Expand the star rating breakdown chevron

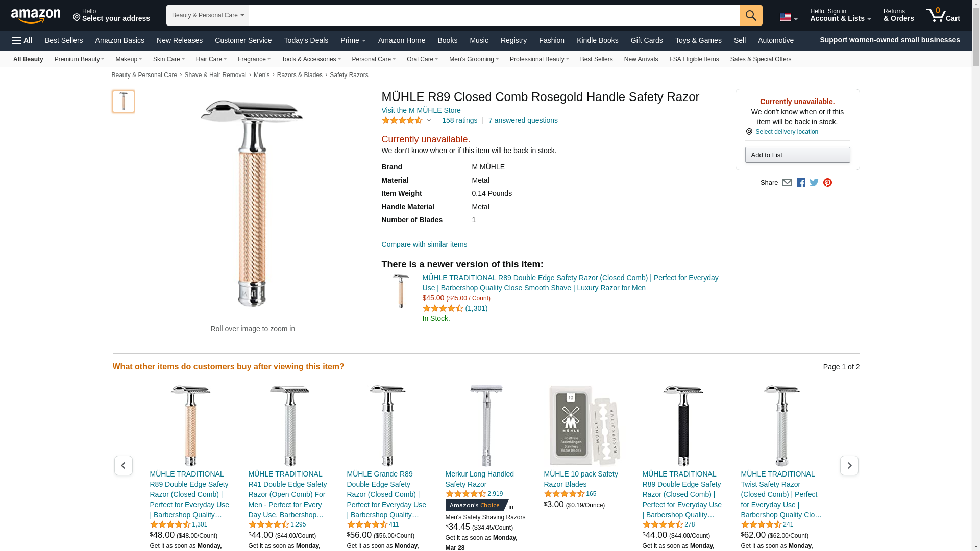pyautogui.click(x=429, y=121)
